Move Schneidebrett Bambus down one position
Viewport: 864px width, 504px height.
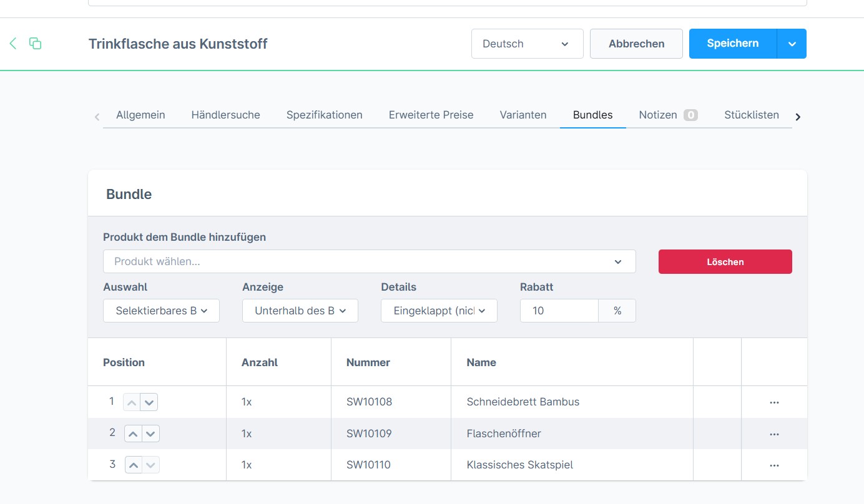[x=149, y=402]
